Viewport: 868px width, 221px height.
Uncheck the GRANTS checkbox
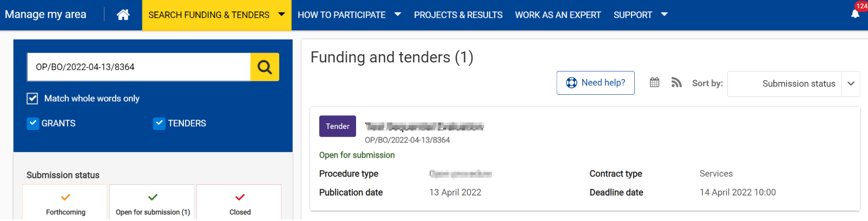(x=33, y=123)
